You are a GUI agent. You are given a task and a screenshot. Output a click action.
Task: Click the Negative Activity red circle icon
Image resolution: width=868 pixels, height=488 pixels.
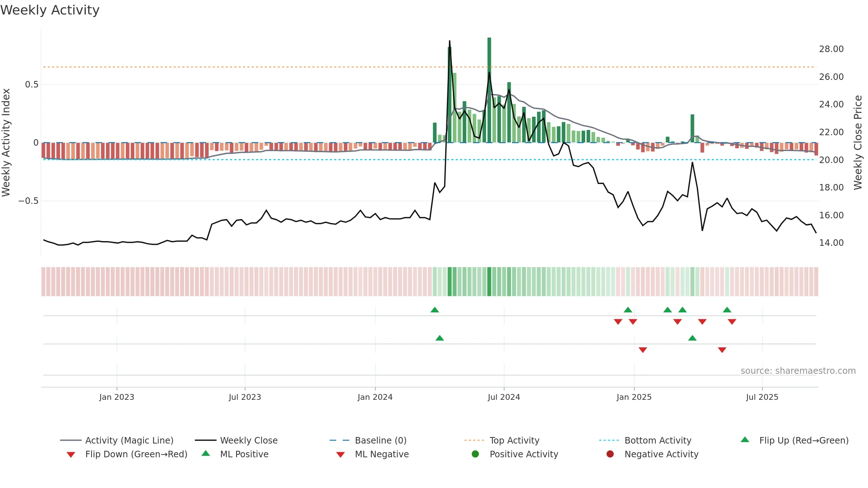pos(610,454)
